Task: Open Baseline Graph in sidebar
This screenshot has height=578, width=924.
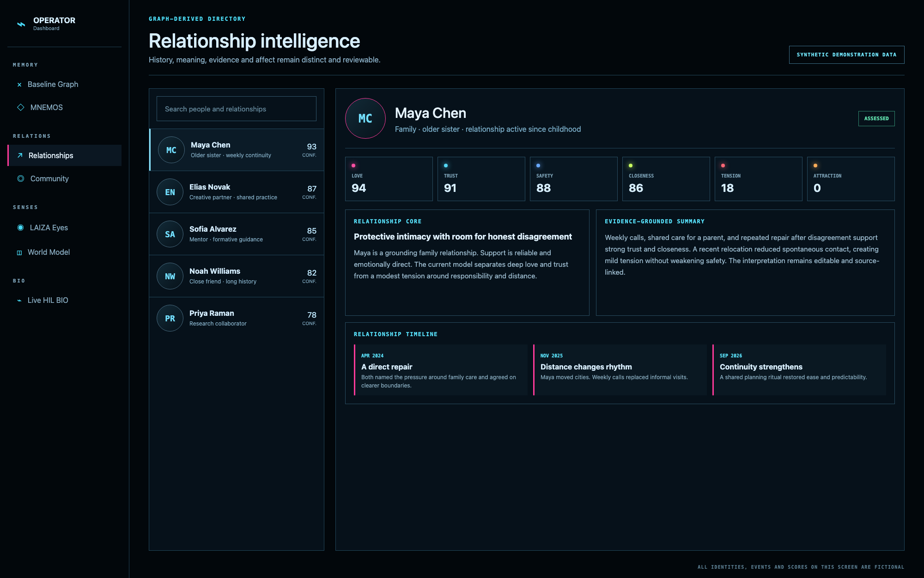Action: click(65, 84)
